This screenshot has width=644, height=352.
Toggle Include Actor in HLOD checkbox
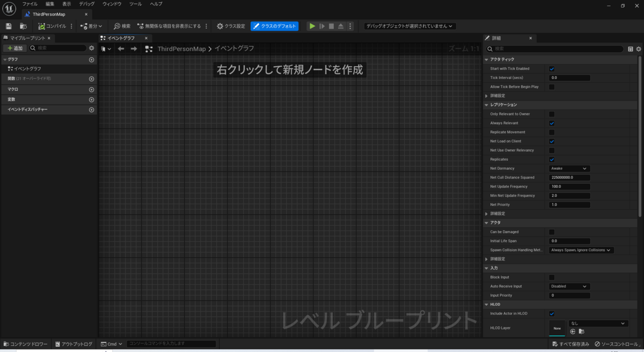click(552, 313)
